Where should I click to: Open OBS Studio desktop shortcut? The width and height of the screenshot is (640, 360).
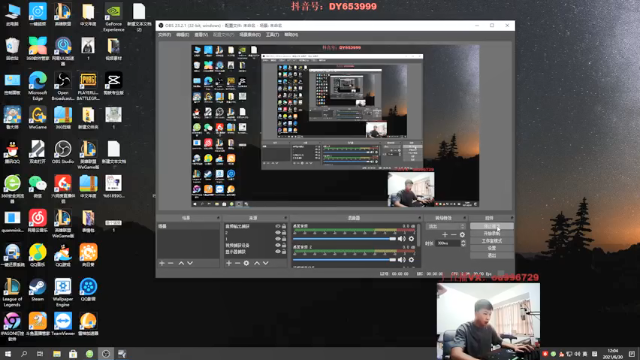(x=63, y=152)
